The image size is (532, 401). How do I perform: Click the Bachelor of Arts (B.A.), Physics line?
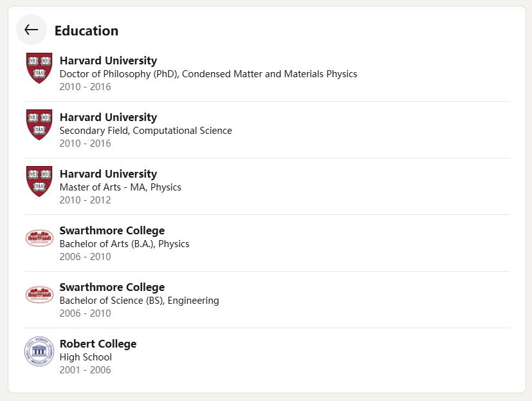[124, 244]
